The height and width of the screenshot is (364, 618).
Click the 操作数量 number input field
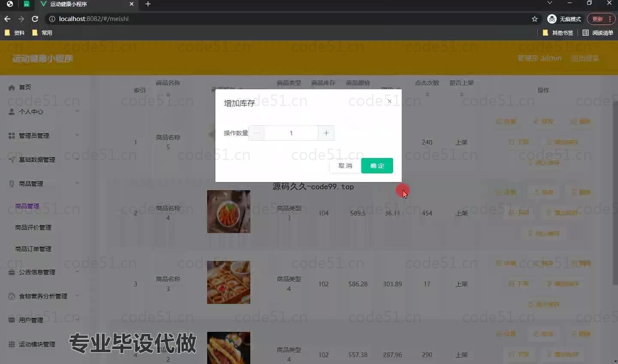pyautogui.click(x=291, y=133)
